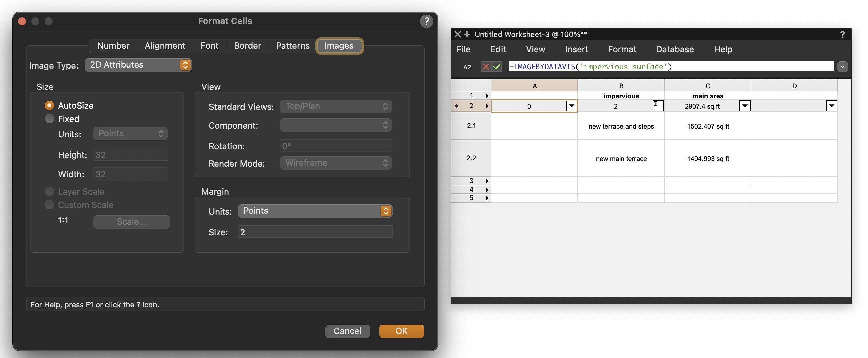Click the OK button
This screenshot has width=868, height=358.
(x=401, y=331)
